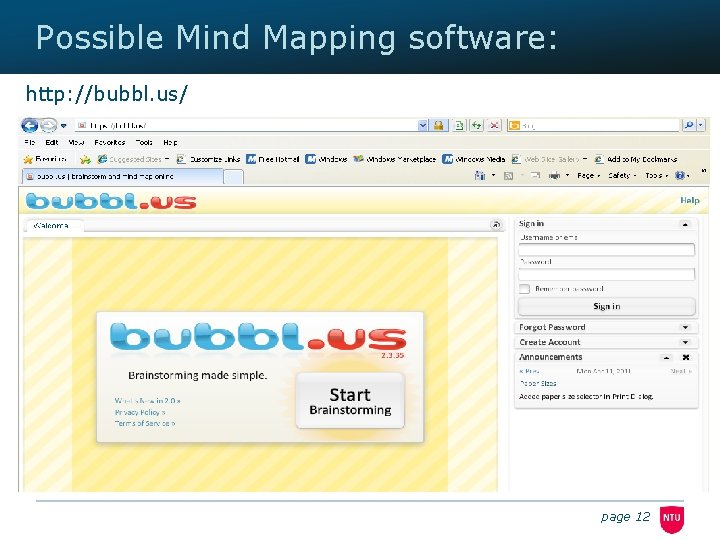Click the Print icon in command bar
The image size is (720, 540).
point(555,175)
